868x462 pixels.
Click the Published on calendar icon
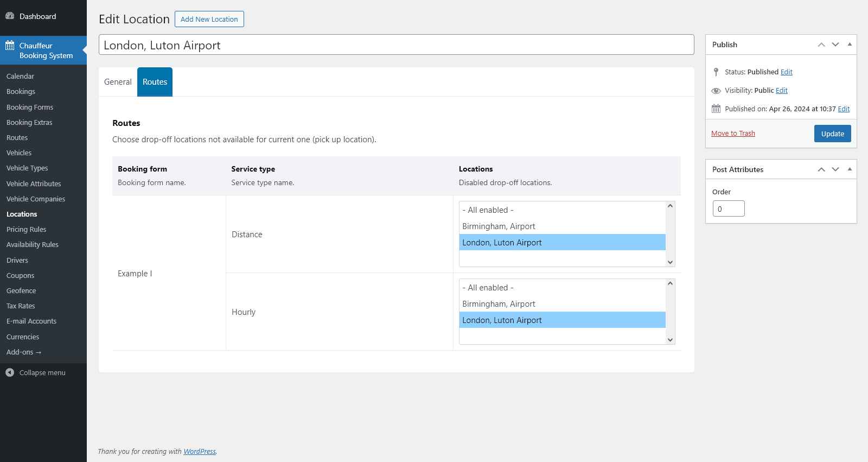[716, 109]
